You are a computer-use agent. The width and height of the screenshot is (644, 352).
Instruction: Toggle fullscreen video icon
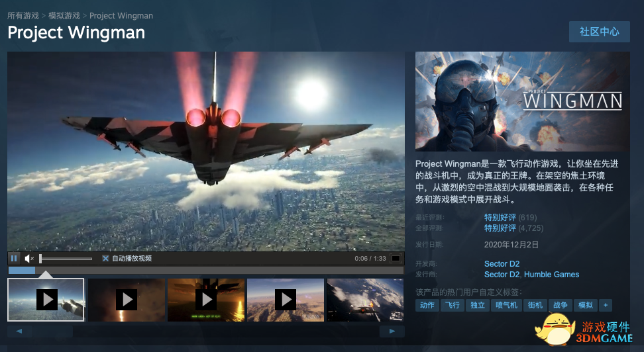click(x=396, y=259)
